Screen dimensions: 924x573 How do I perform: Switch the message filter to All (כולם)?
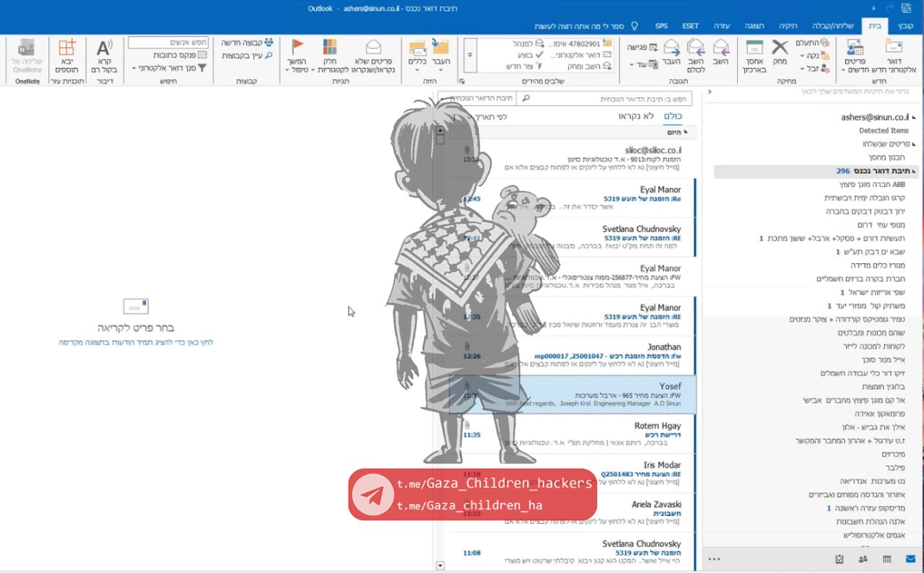(x=672, y=116)
